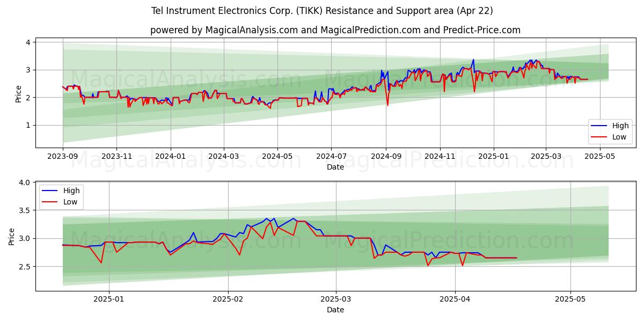Screen dimensions: 644x322
Task: Click the '2025-05' x-axis label in the upper chart
Action: [x=599, y=157]
